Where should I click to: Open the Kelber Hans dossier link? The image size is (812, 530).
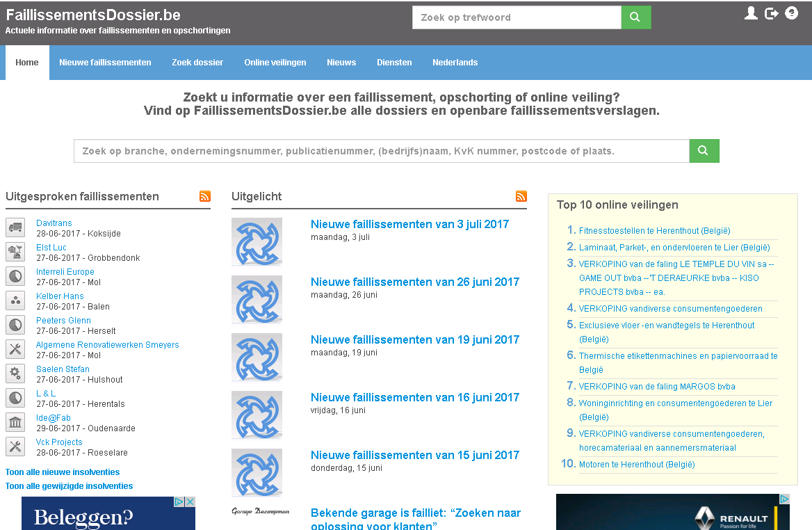60,296
